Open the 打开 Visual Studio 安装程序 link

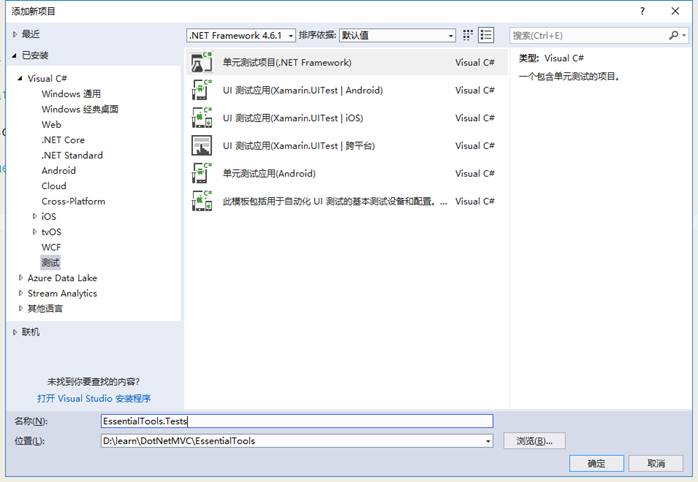[x=94, y=398]
